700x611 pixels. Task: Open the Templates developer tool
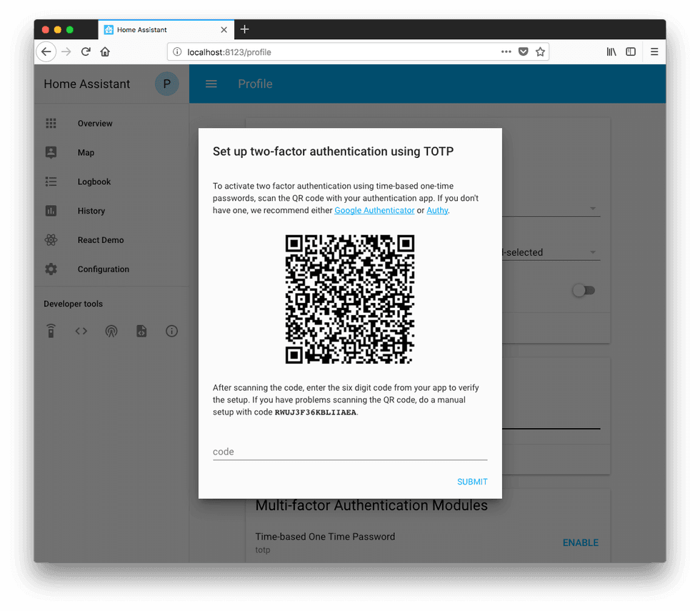(141, 331)
